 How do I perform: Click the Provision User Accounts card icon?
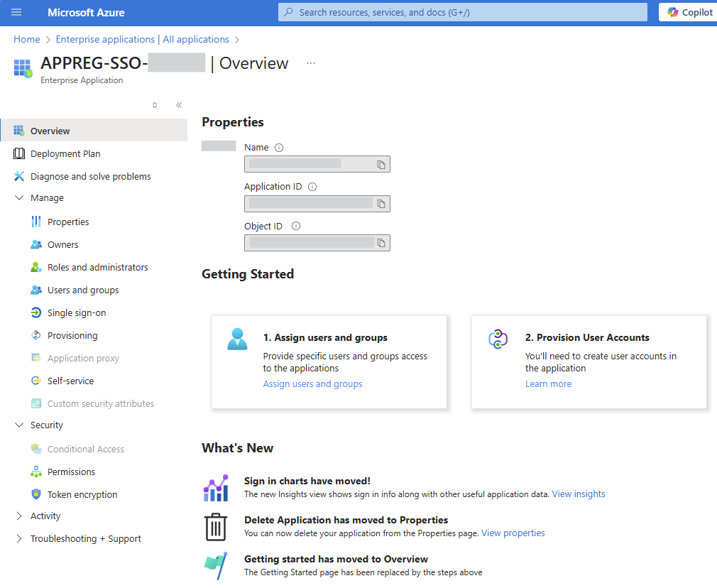(498, 339)
